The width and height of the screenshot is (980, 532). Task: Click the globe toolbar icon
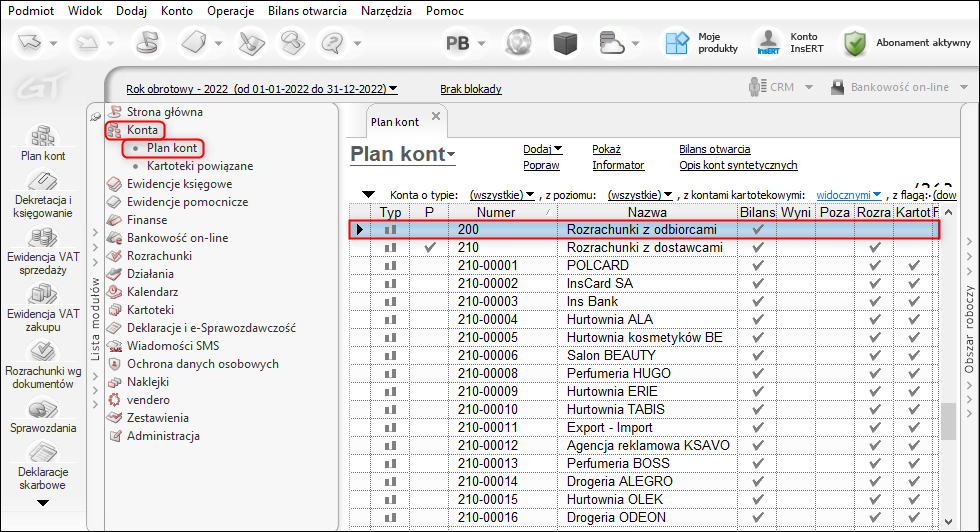519,43
